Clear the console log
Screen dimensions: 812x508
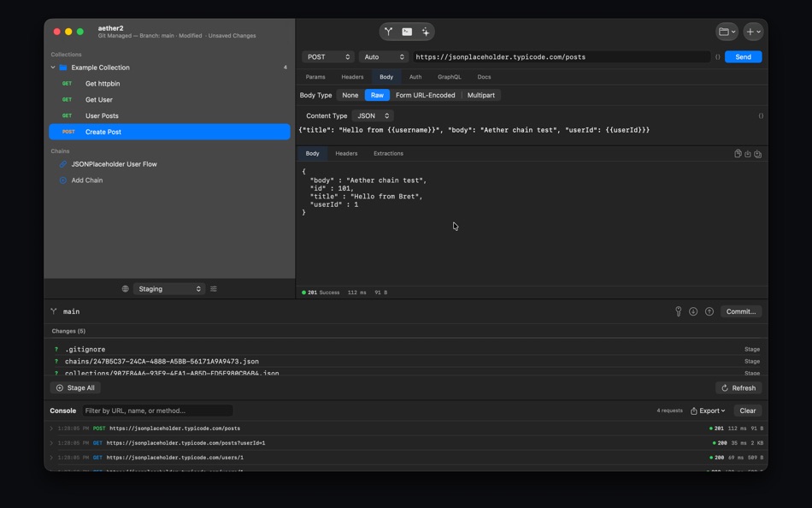(747, 411)
